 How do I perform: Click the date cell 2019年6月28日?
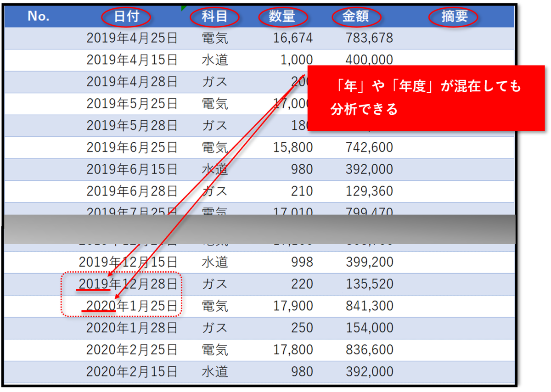point(132,191)
